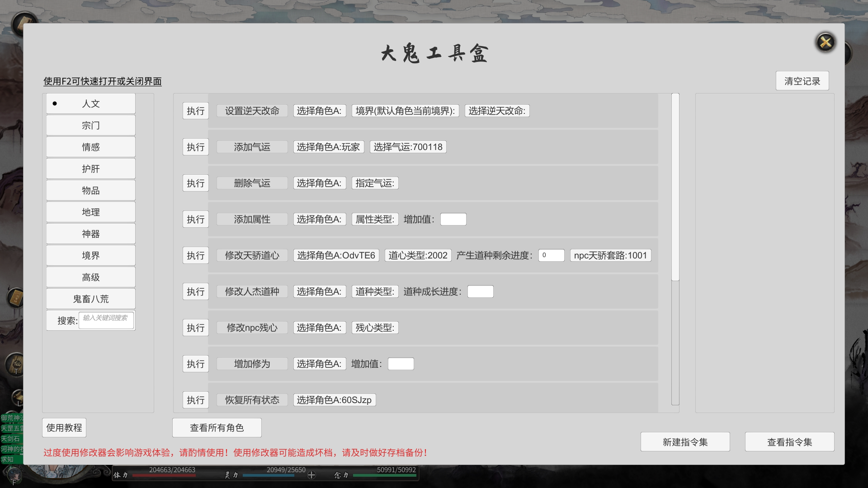Expand npc天骄套路:1001 selector
The width and height of the screenshot is (868, 488).
click(610, 255)
